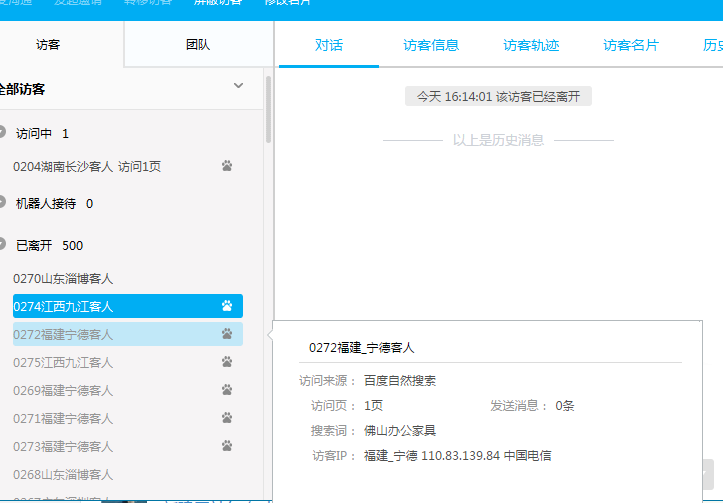723x503 pixels.
Task: Select visitor 0269福建宁德客人
Action: point(128,391)
